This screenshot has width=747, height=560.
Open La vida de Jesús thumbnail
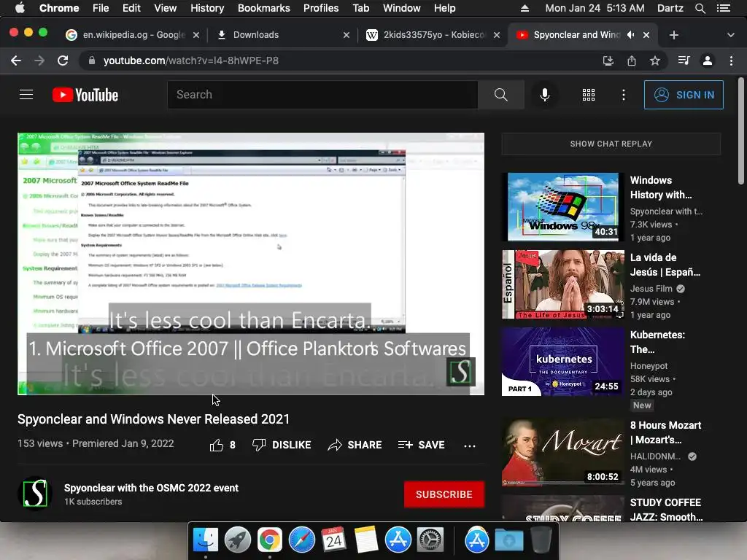562,284
